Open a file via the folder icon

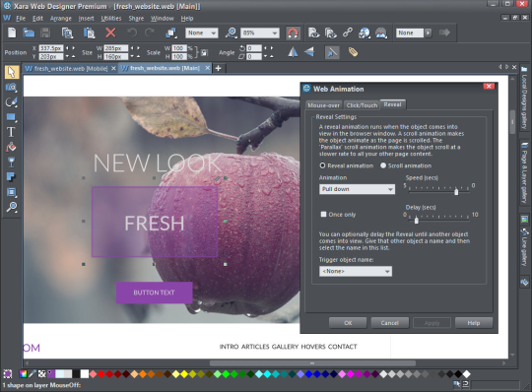(29, 33)
